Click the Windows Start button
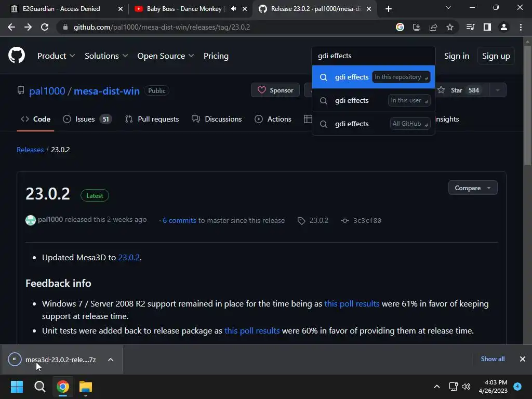532x399 pixels. click(x=17, y=387)
